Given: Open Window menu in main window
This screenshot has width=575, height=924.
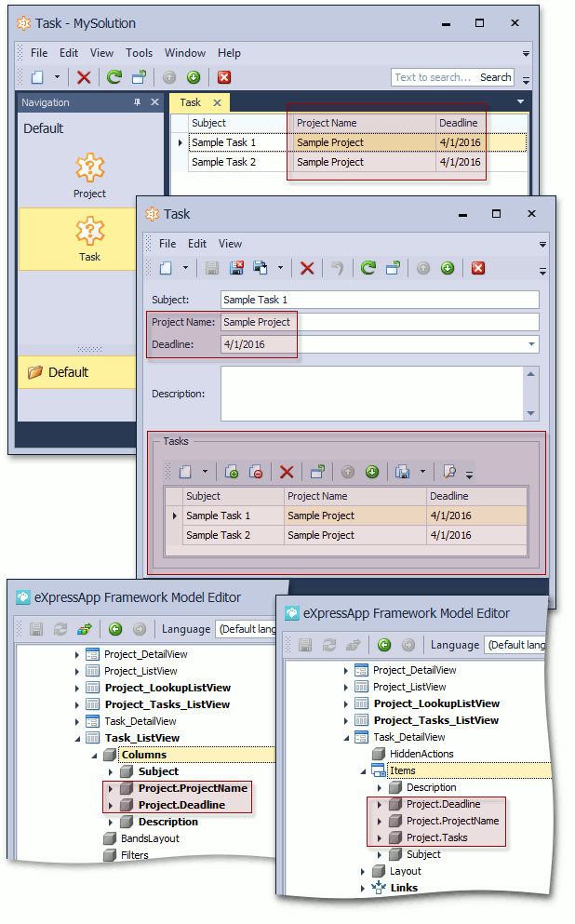Looking at the screenshot, I should click(x=185, y=53).
